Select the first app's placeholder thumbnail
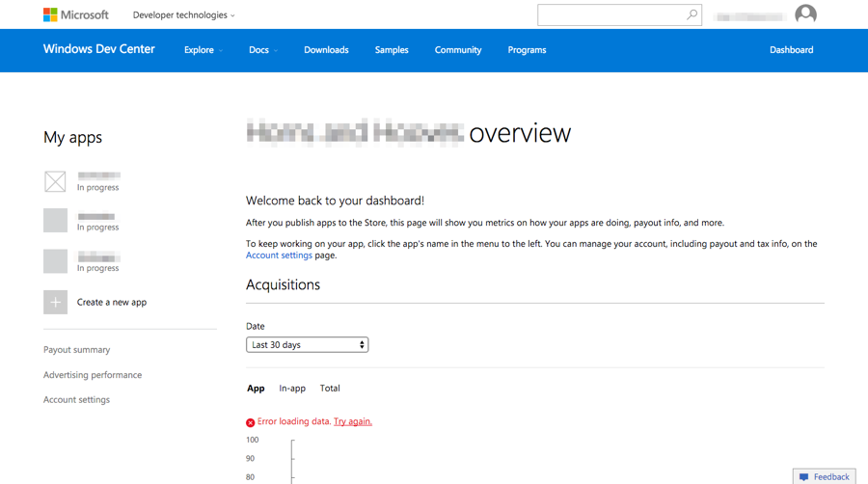The height and width of the screenshot is (484, 868). [55, 181]
